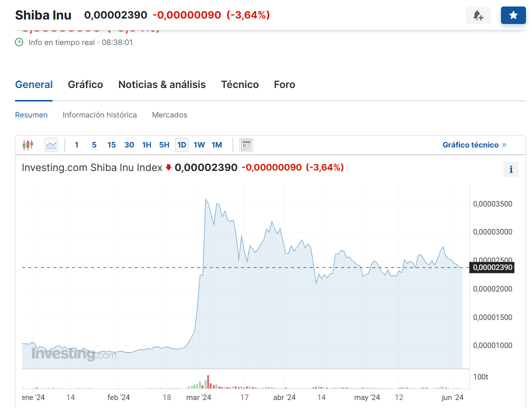The image size is (532, 408).
Task: Click the Investing.com Shiba Inu Index label
Action: tap(92, 167)
